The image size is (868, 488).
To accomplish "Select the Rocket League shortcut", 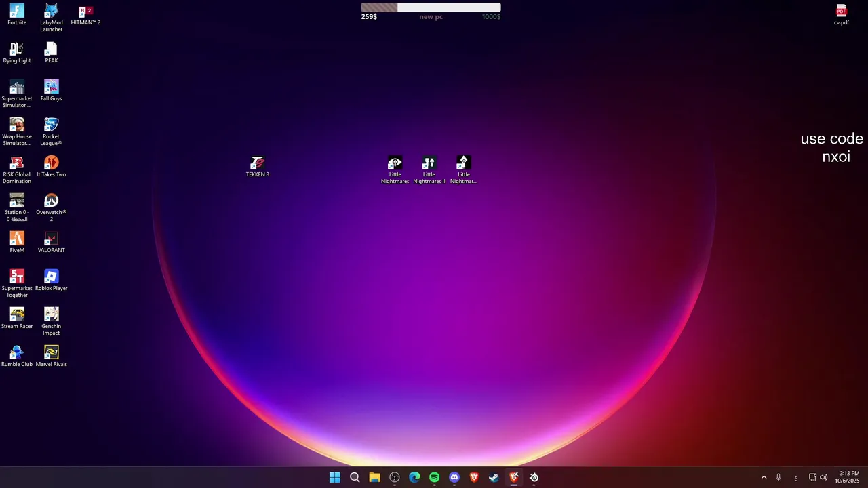I will [x=51, y=132].
